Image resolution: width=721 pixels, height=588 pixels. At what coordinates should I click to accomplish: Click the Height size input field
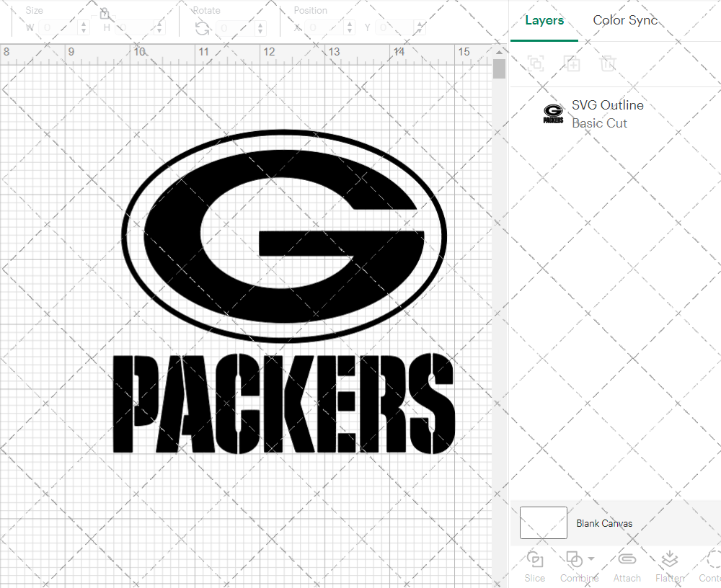(134, 28)
